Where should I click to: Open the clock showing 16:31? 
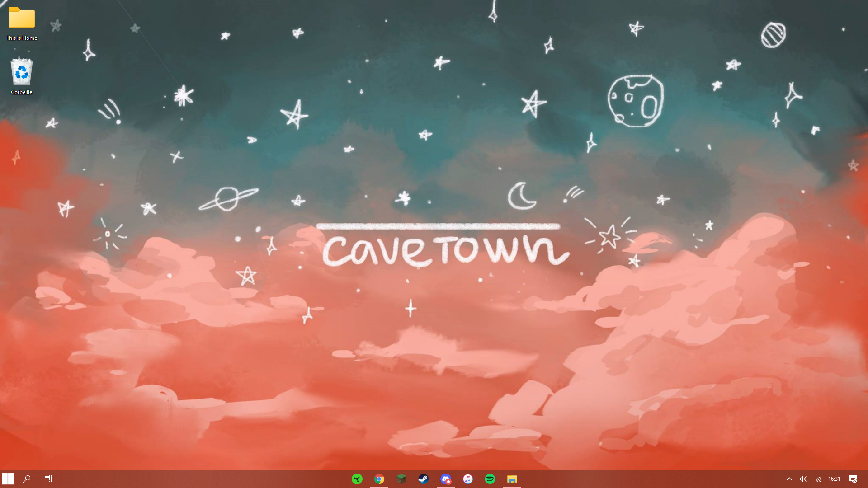834,479
